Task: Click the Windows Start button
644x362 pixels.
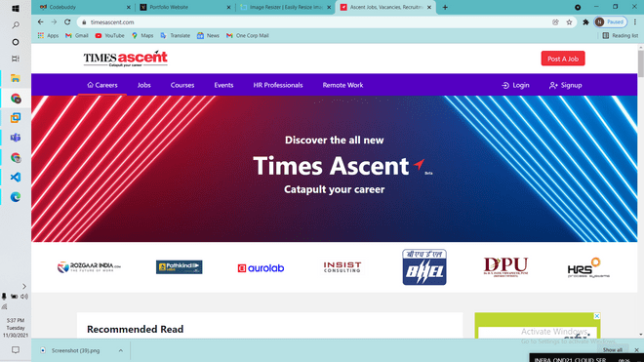Action: click(16, 8)
